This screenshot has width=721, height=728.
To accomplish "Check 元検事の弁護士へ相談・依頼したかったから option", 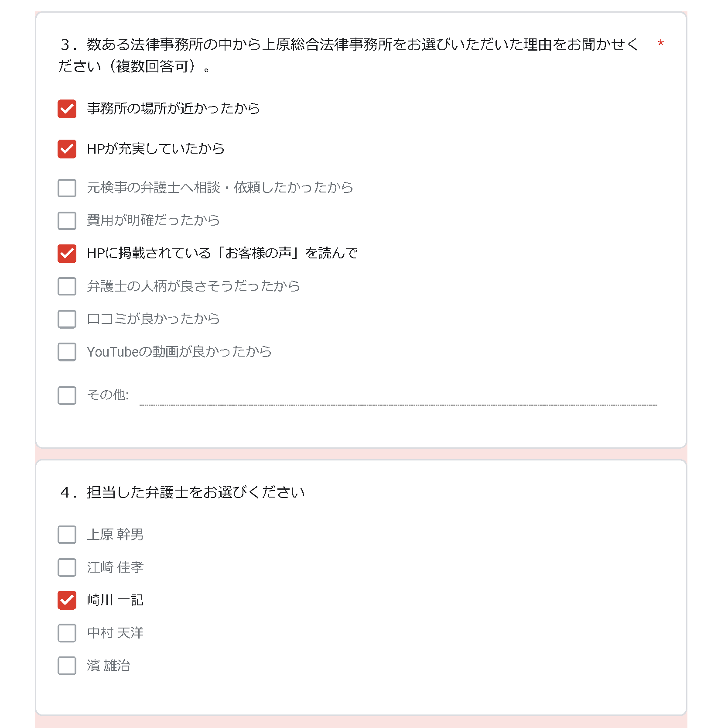I will (x=67, y=188).
